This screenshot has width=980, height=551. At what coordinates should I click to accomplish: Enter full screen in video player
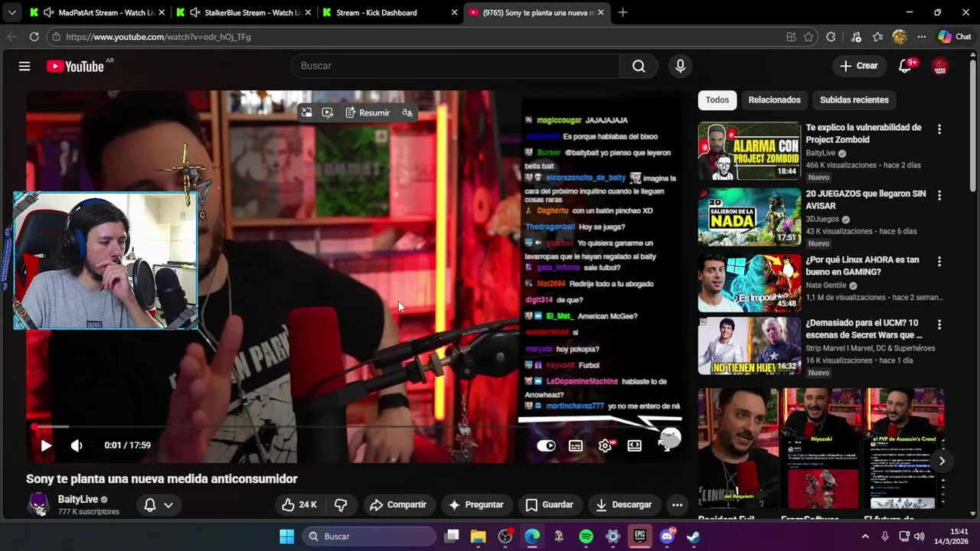pyautogui.click(x=665, y=445)
